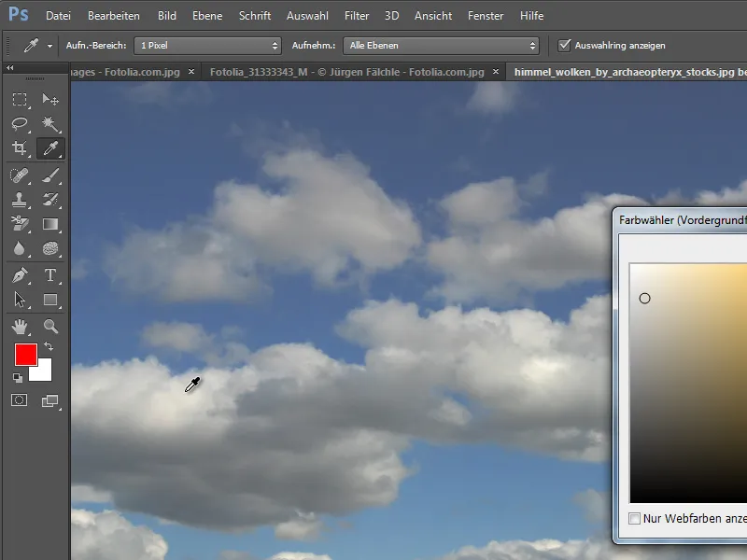Viewport: 747px width, 560px height.
Task: Select the Path Selection tool
Action: click(x=20, y=300)
